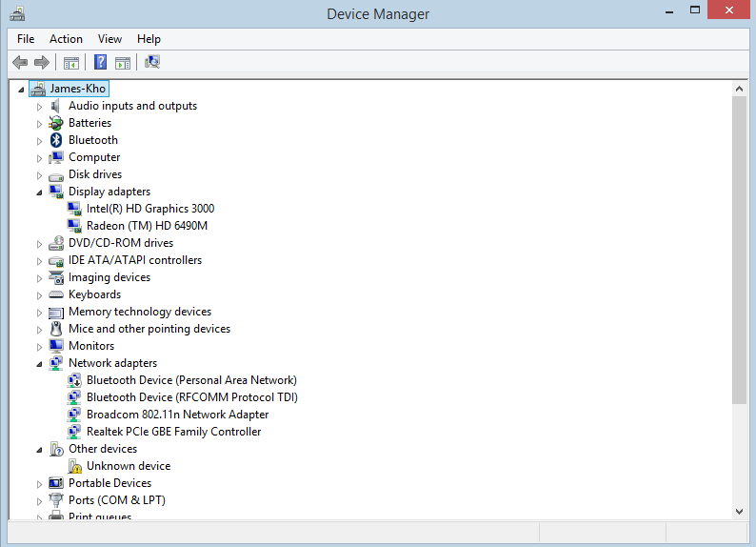This screenshot has height=547, width=756.
Task: Click the Show/Hide Action Pane toolbar icon
Action: pyautogui.click(x=123, y=63)
